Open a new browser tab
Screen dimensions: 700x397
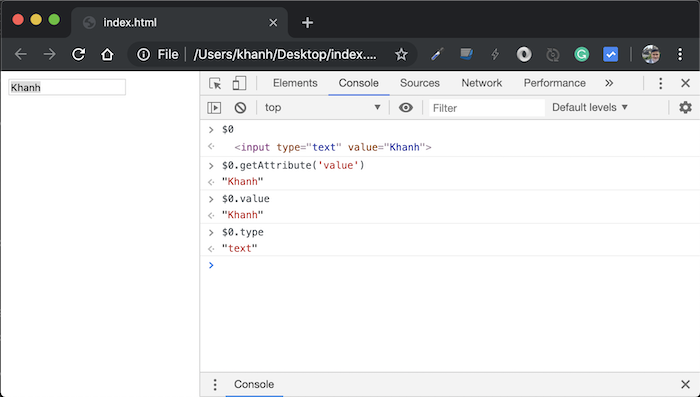pos(307,22)
